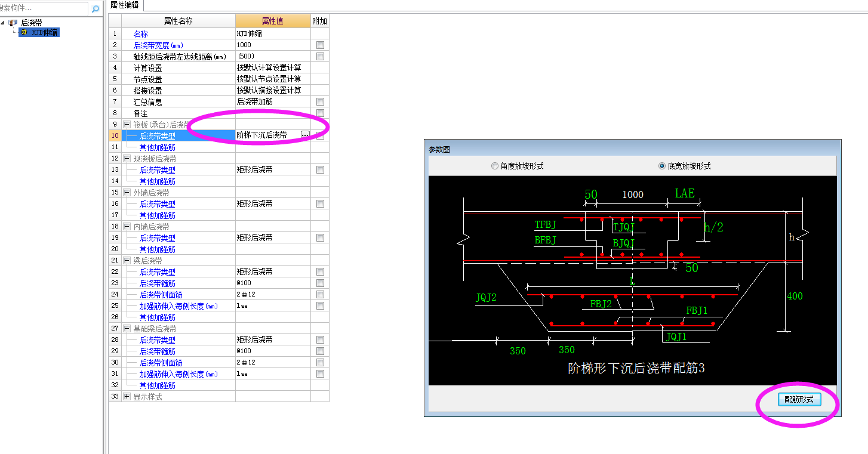Click the LAE parameter in the diagram

coord(685,193)
